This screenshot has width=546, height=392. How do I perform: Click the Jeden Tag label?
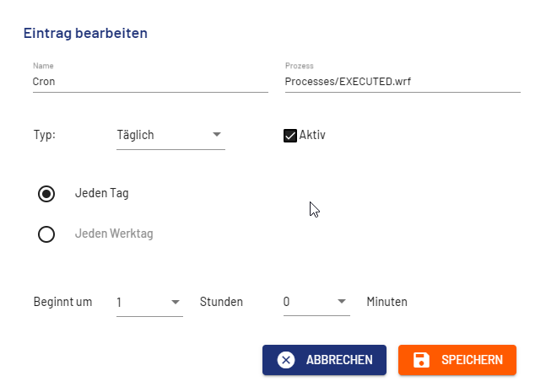pos(101,193)
